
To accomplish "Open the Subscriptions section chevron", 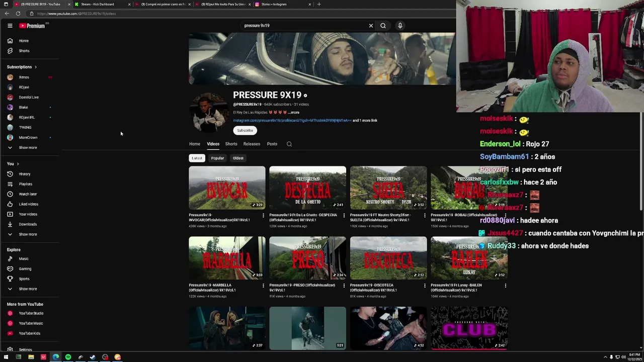I will coord(35,67).
